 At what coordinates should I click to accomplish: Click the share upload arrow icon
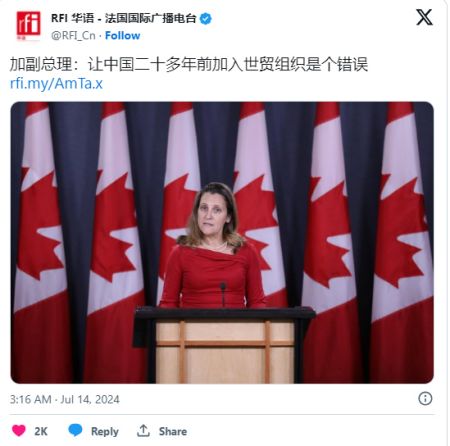[x=143, y=430]
